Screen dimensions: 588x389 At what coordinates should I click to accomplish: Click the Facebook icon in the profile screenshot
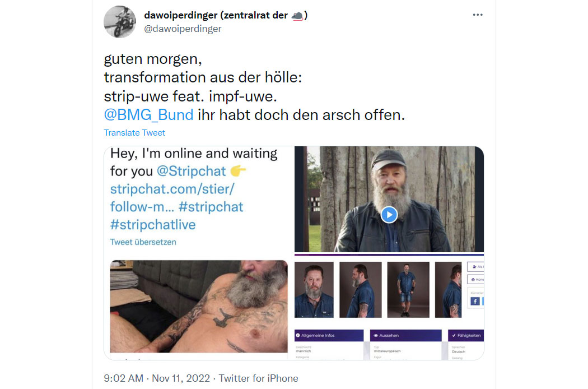coord(475,301)
